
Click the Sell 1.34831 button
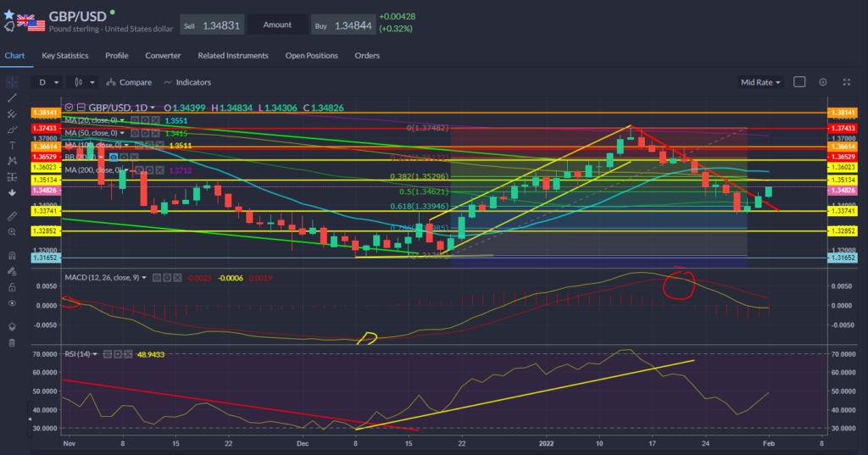pyautogui.click(x=212, y=26)
